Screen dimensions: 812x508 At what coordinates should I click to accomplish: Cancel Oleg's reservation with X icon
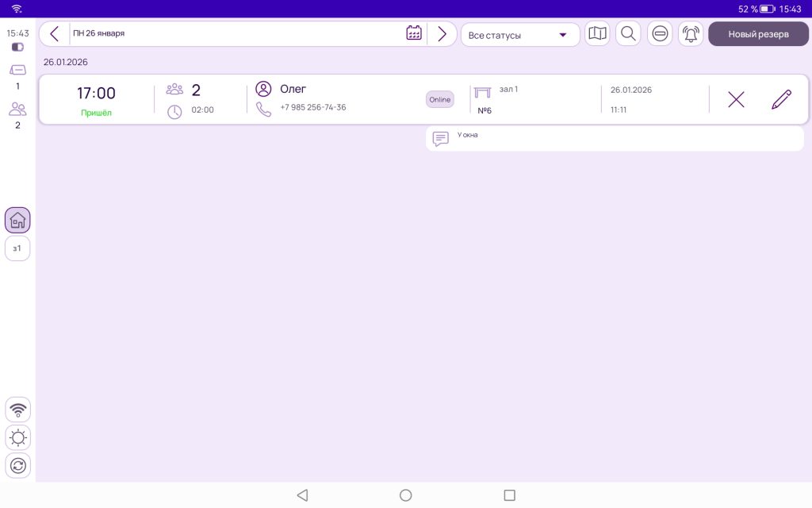tap(736, 99)
